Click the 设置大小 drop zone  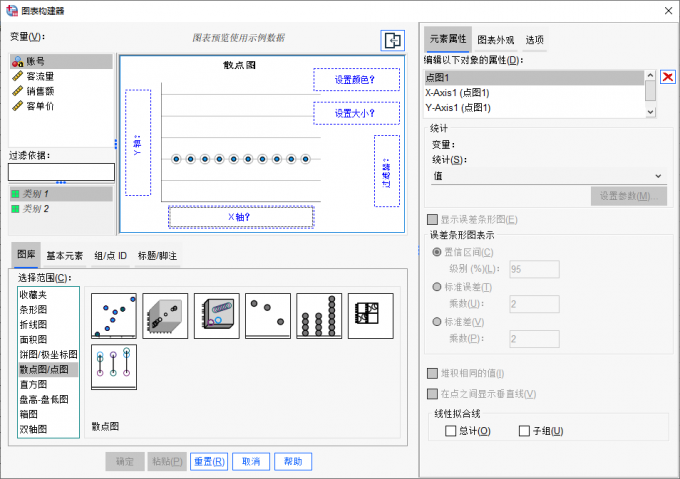[x=356, y=113]
